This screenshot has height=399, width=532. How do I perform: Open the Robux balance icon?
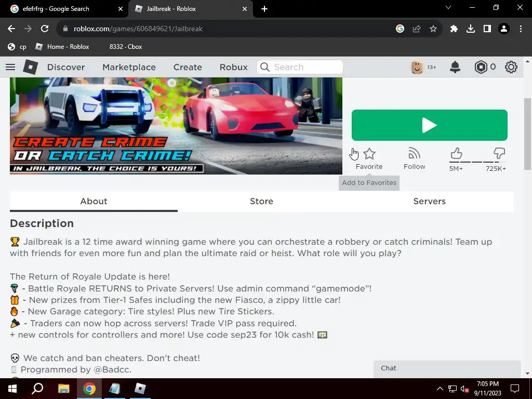click(x=481, y=67)
